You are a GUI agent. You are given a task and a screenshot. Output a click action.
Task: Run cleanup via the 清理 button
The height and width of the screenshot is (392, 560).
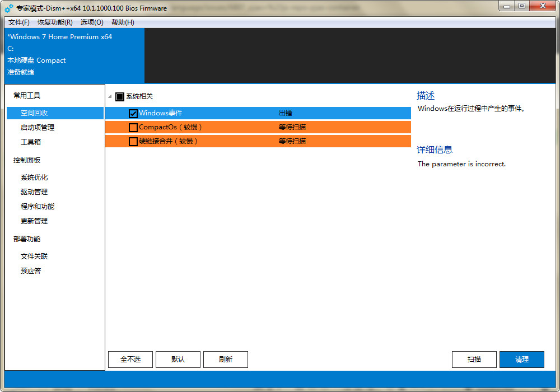521,359
